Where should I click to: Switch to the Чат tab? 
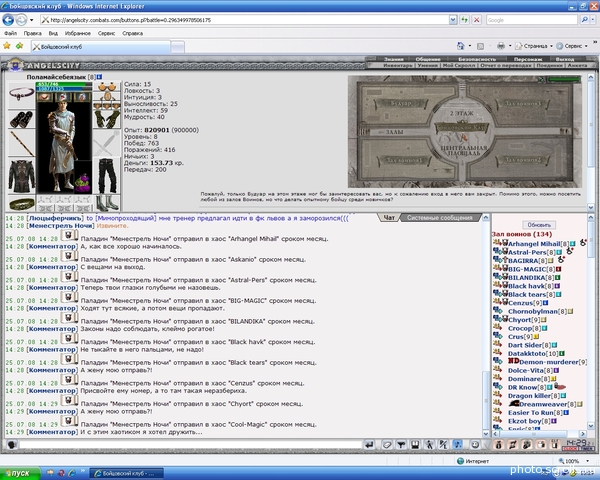[389, 218]
